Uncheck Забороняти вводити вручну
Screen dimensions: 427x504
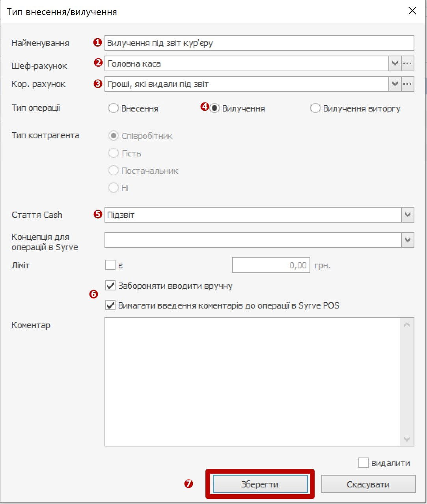click(x=110, y=286)
